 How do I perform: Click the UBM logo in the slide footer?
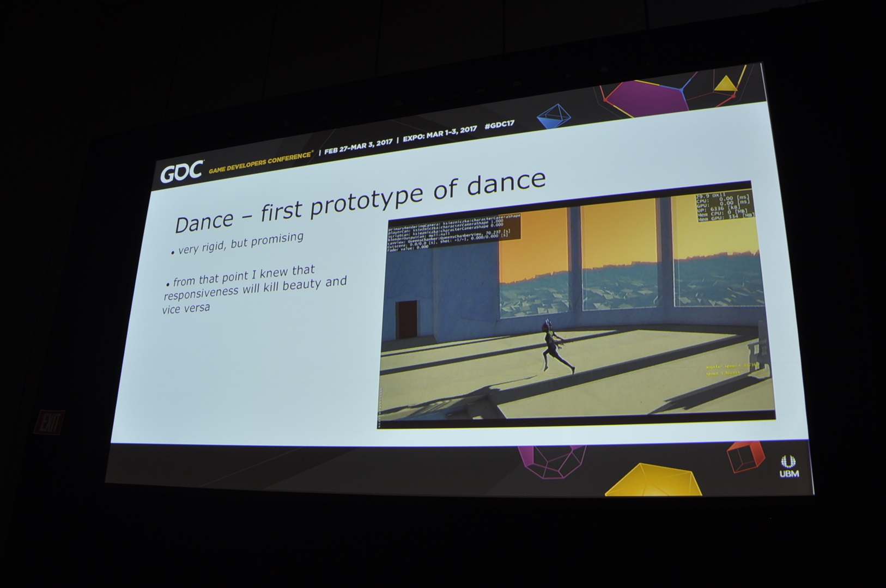tap(789, 467)
